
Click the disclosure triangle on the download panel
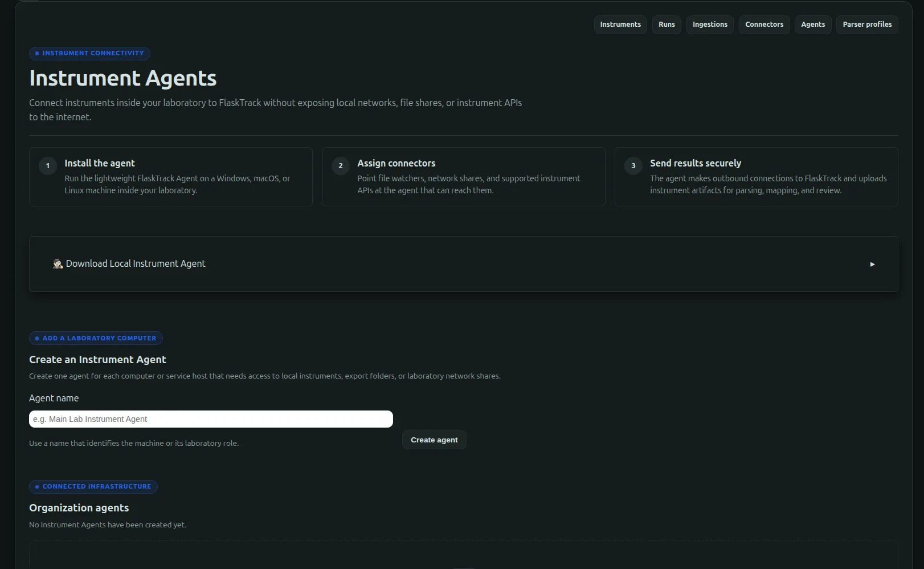(x=872, y=264)
